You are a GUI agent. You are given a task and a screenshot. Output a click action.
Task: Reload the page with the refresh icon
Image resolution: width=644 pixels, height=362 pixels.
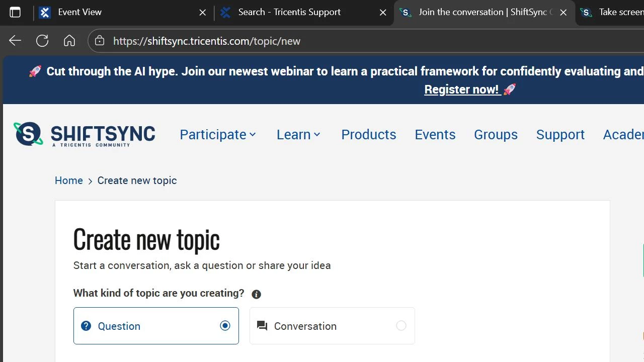point(42,41)
